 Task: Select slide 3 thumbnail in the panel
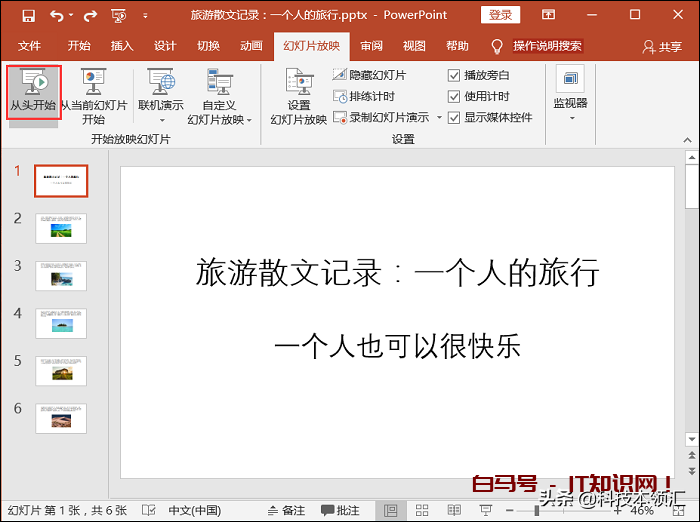point(61,276)
